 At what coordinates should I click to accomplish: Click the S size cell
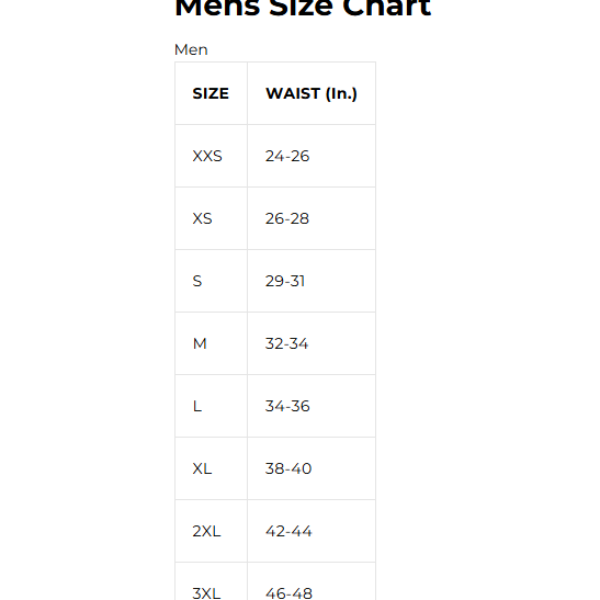197,281
